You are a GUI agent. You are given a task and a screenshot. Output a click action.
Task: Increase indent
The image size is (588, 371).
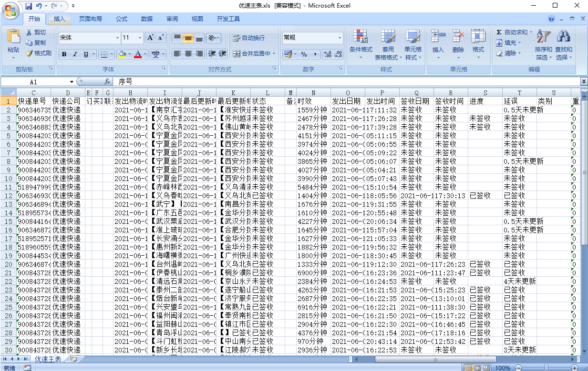(223, 54)
